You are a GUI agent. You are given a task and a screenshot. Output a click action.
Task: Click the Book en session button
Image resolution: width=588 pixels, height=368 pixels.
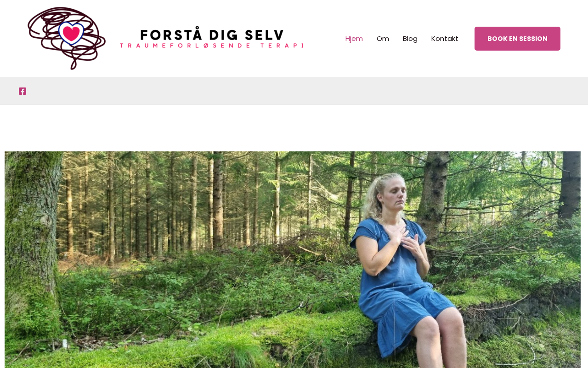pyautogui.click(x=517, y=39)
